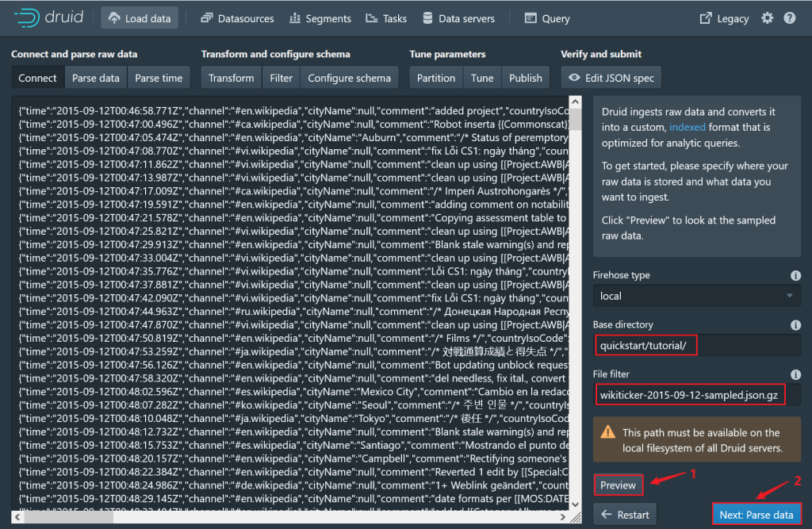This screenshot has height=529, width=812.
Task: Go to Datasources view
Action: tap(237, 19)
